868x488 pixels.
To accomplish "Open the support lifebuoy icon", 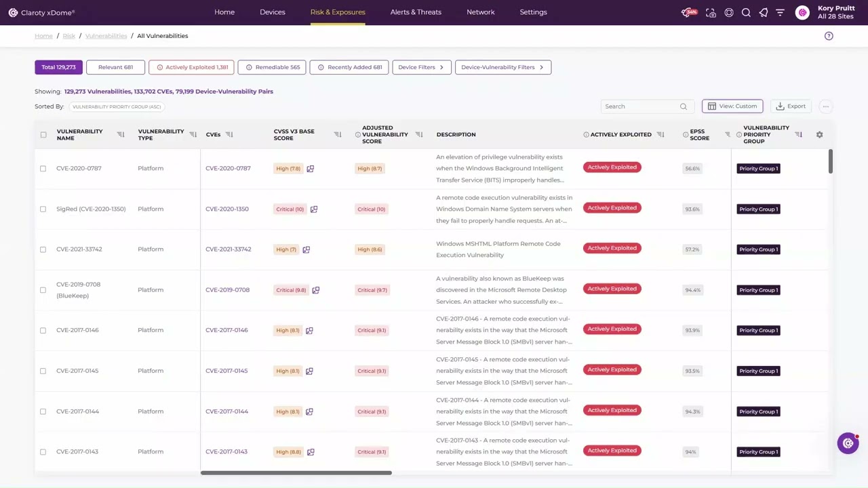I will pyautogui.click(x=729, y=12).
